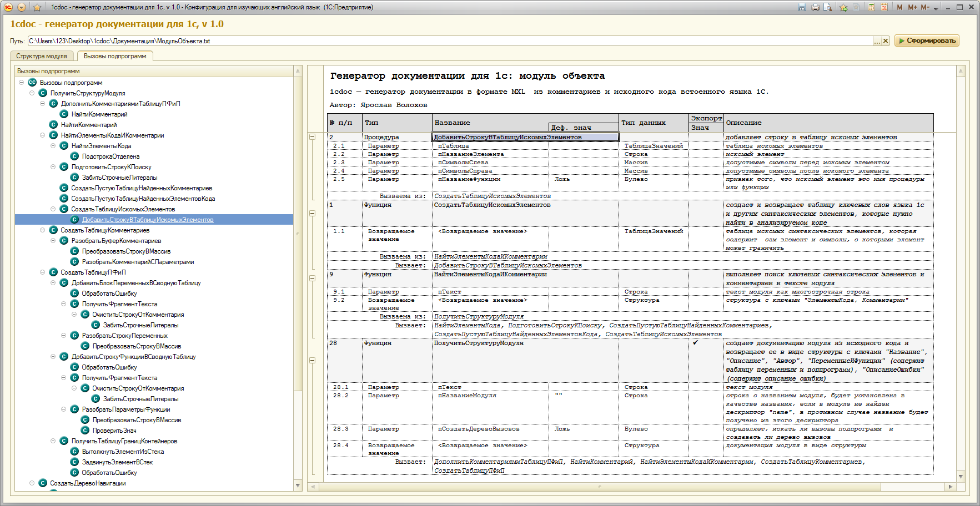Click the Вызовы подпрограмм tree column header
Image resolution: width=980 pixels, height=506 pixels.
[x=154, y=71]
